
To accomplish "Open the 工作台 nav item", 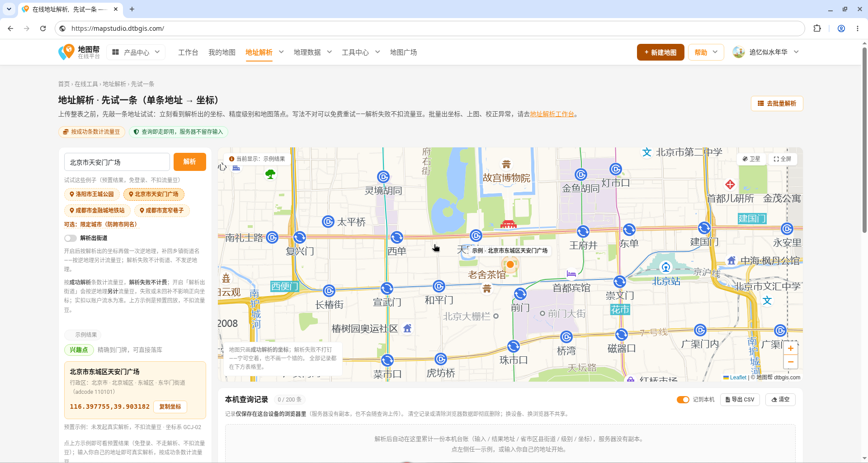I will pyautogui.click(x=188, y=52).
